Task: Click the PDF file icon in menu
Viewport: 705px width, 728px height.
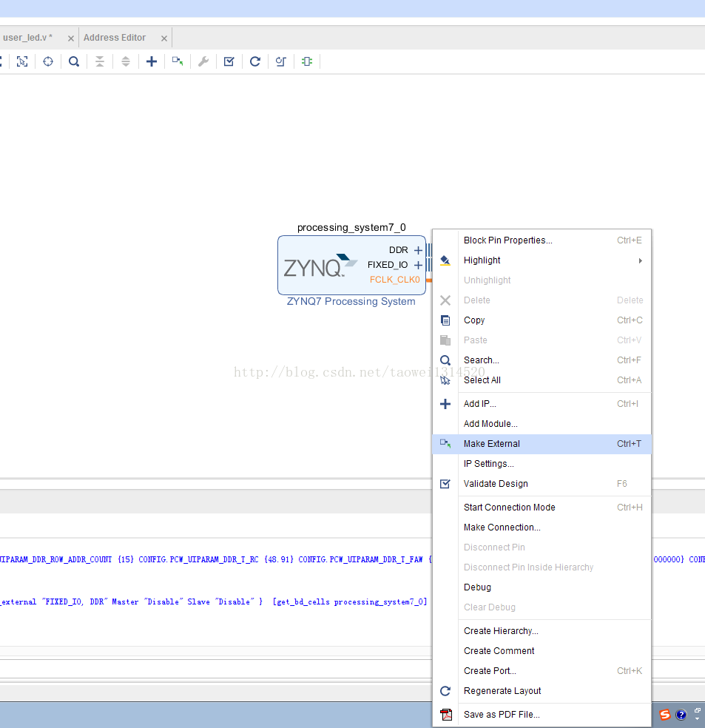Action: tap(446, 715)
